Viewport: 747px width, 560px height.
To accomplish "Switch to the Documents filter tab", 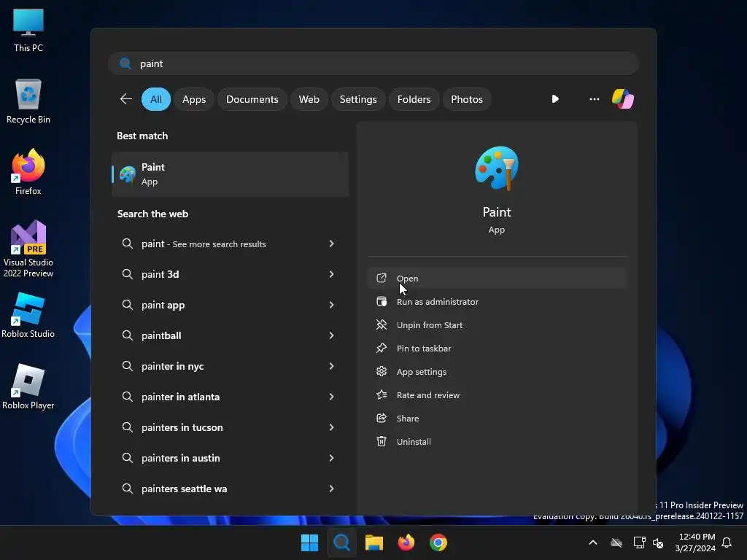I will pyautogui.click(x=252, y=99).
